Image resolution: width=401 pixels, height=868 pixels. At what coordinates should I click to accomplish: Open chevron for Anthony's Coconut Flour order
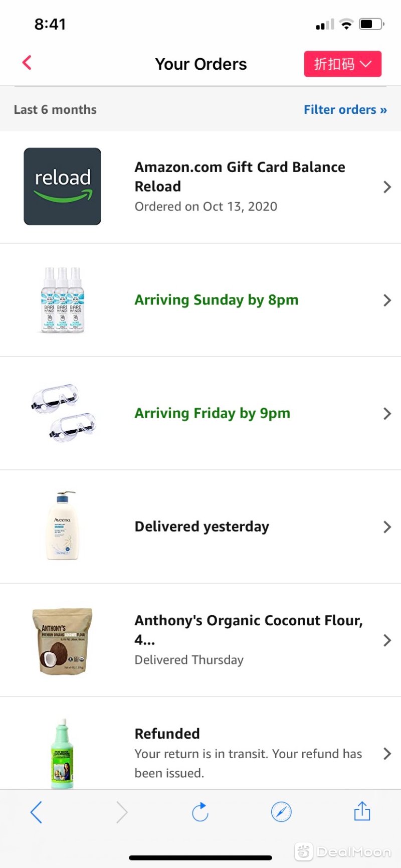pyautogui.click(x=387, y=640)
